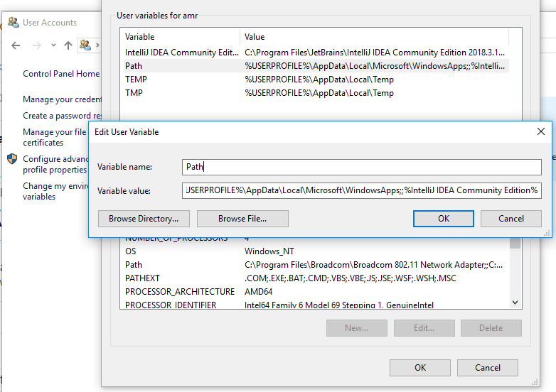Select the PATHEXT system variable row
The image size is (556, 392).
(316, 278)
